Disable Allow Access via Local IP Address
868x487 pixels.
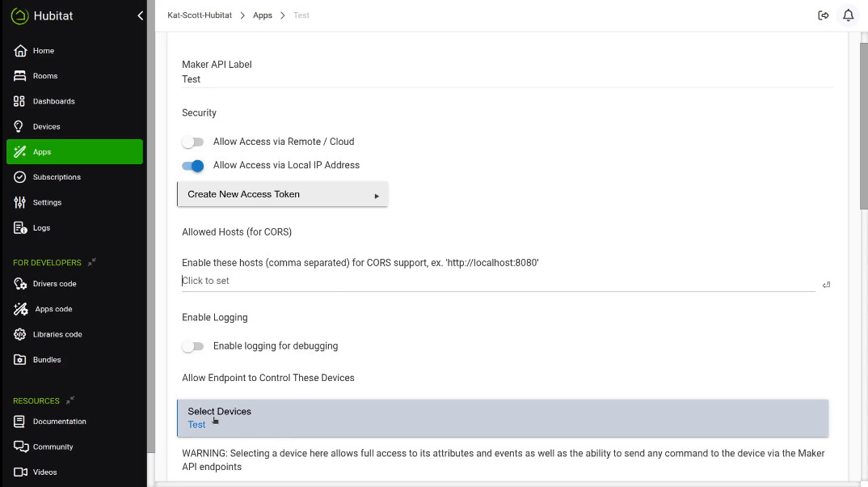point(193,166)
